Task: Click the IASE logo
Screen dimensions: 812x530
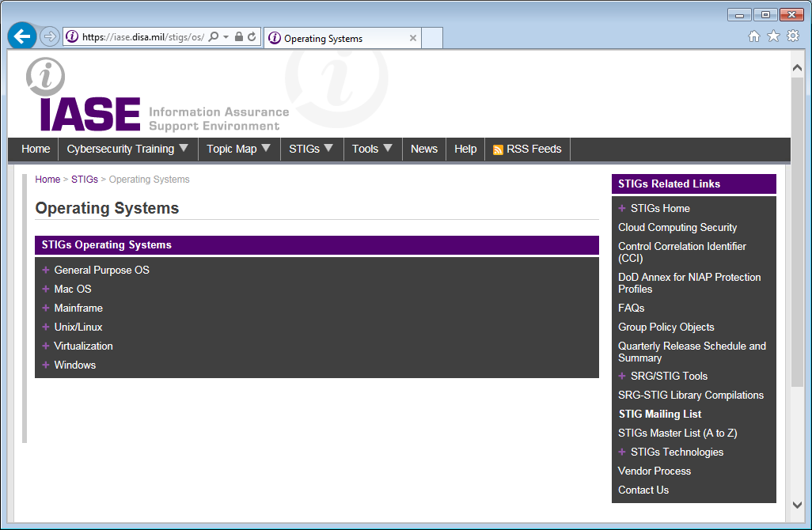Action: point(157,95)
